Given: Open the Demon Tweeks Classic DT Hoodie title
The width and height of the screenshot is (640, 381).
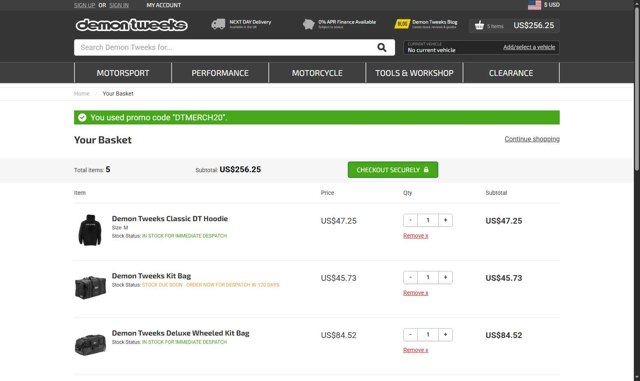Looking at the screenshot, I should [170, 219].
